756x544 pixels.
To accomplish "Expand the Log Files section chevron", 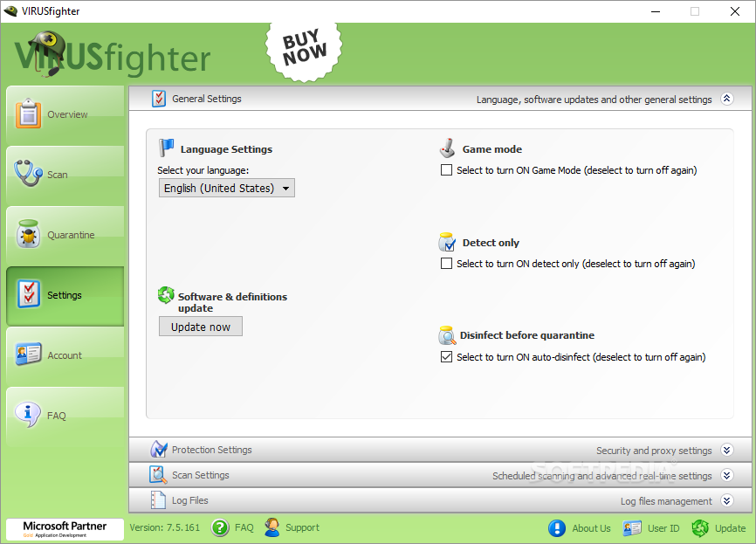I will (727, 500).
